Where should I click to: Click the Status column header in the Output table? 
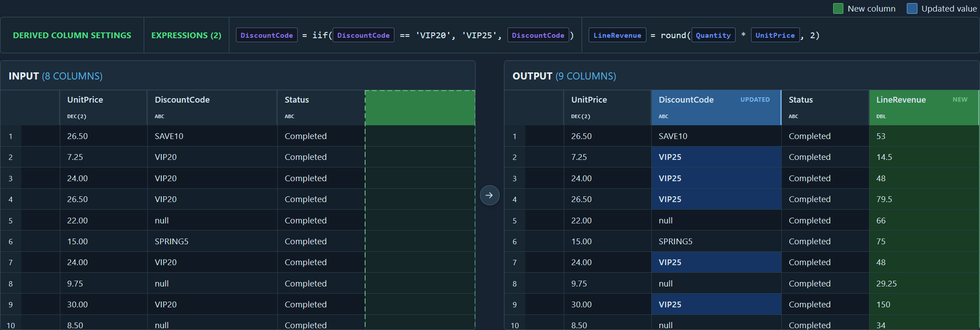[825, 108]
